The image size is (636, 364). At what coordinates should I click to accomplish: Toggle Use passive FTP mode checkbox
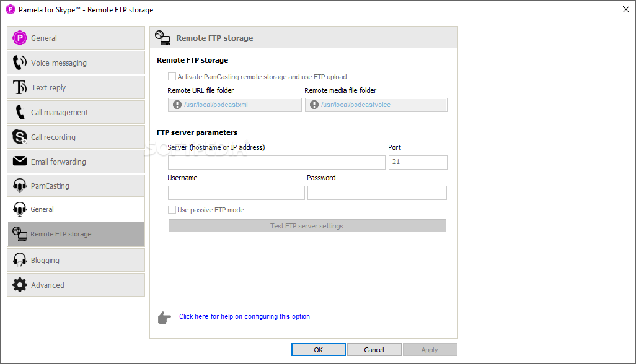[x=172, y=210]
